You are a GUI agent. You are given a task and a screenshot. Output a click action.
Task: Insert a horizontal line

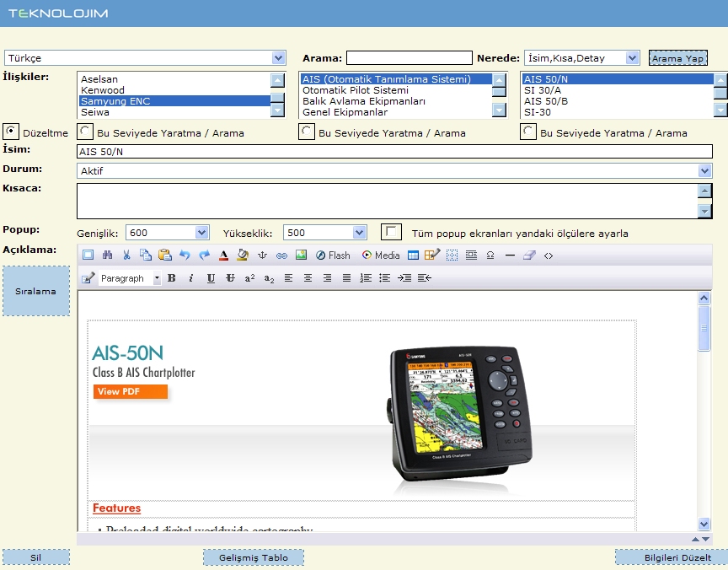click(x=510, y=255)
